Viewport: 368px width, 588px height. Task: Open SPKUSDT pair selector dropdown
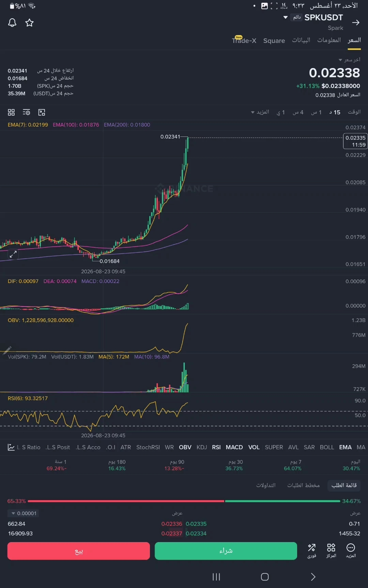[286, 17]
